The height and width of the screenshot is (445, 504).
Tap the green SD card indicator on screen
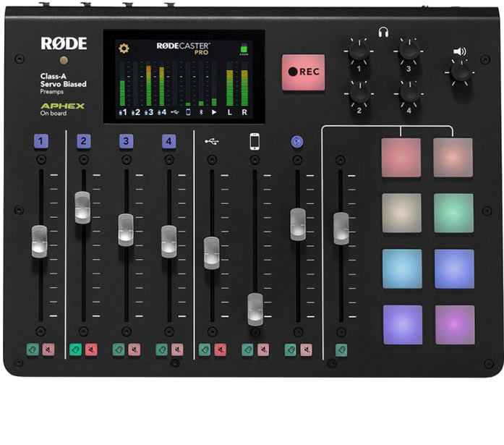click(244, 48)
